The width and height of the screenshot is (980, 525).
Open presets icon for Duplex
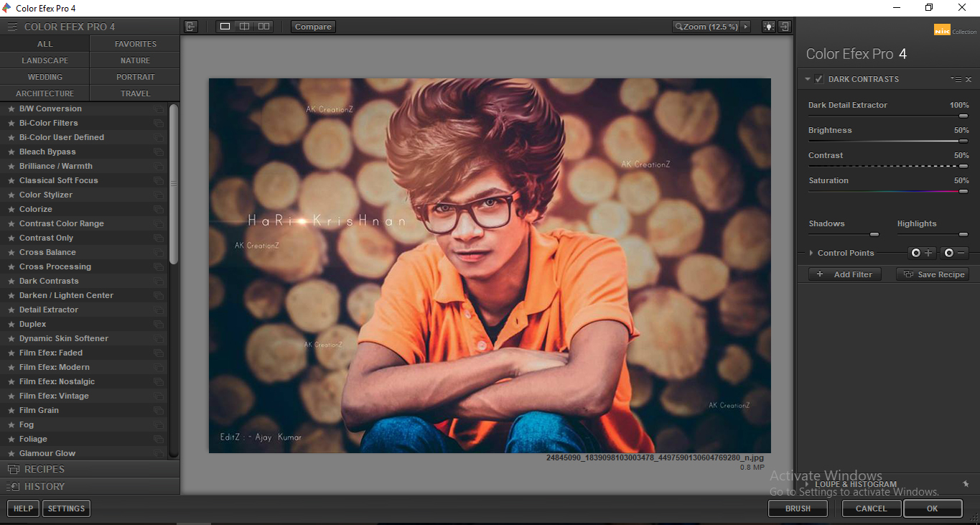pos(159,325)
